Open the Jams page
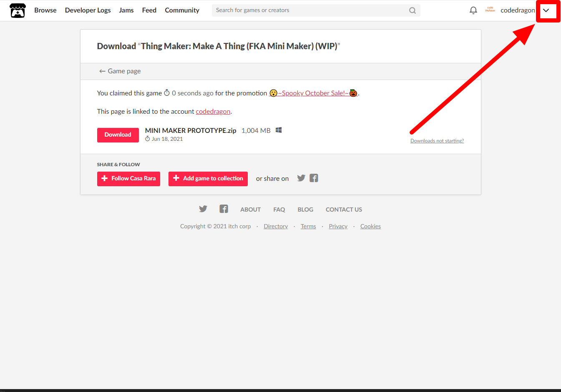This screenshot has height=392, width=561. [126, 10]
